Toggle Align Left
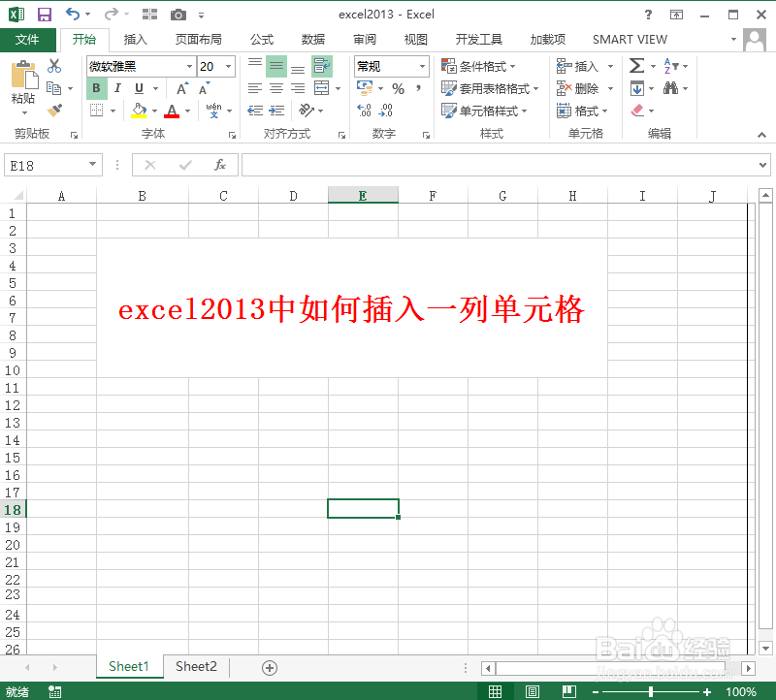 coord(255,88)
